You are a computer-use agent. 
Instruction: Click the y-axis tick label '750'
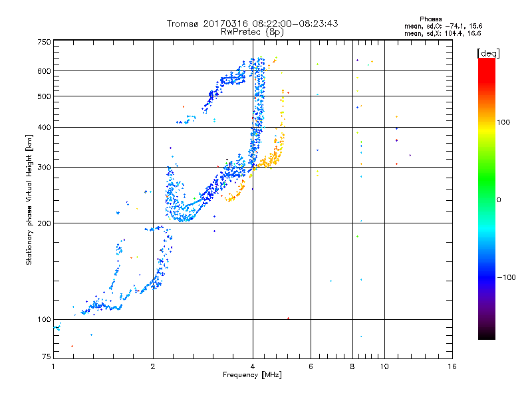(44, 42)
